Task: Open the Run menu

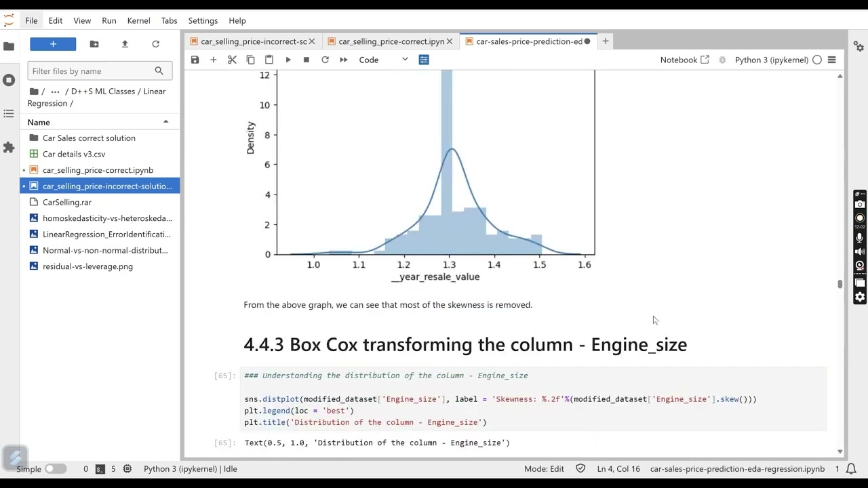Action: (109, 20)
